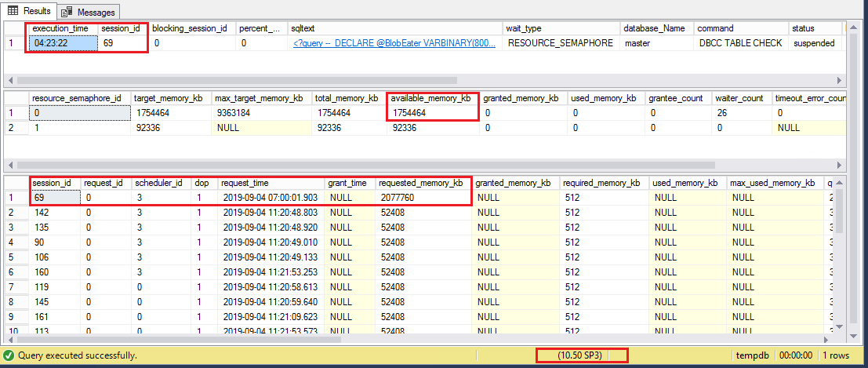Open the sqltext query XML link
The image size is (868, 368).
(x=395, y=42)
